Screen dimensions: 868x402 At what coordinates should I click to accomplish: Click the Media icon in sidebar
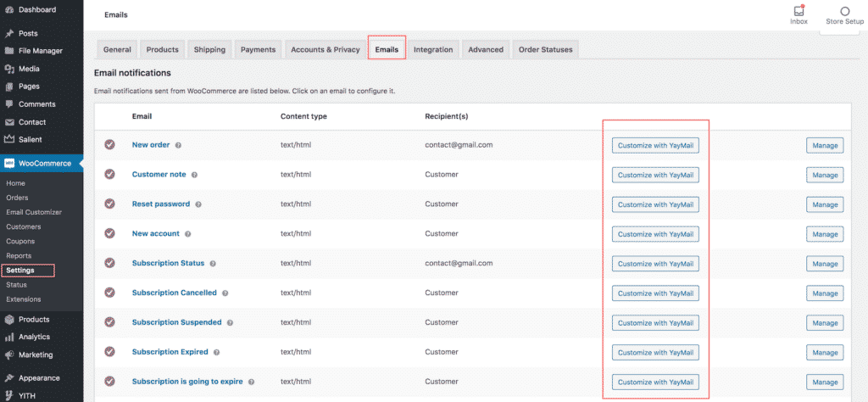coord(8,70)
